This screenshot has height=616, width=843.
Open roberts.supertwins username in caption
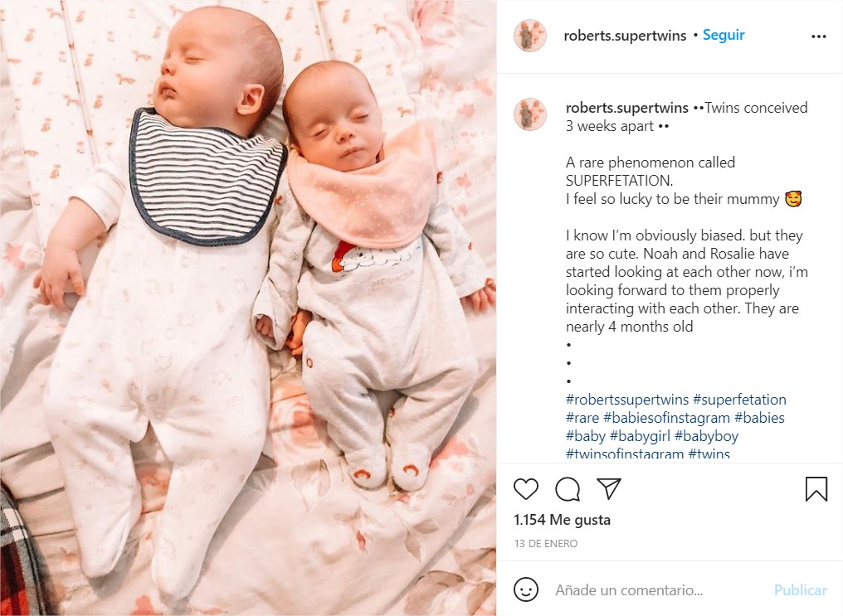(627, 108)
